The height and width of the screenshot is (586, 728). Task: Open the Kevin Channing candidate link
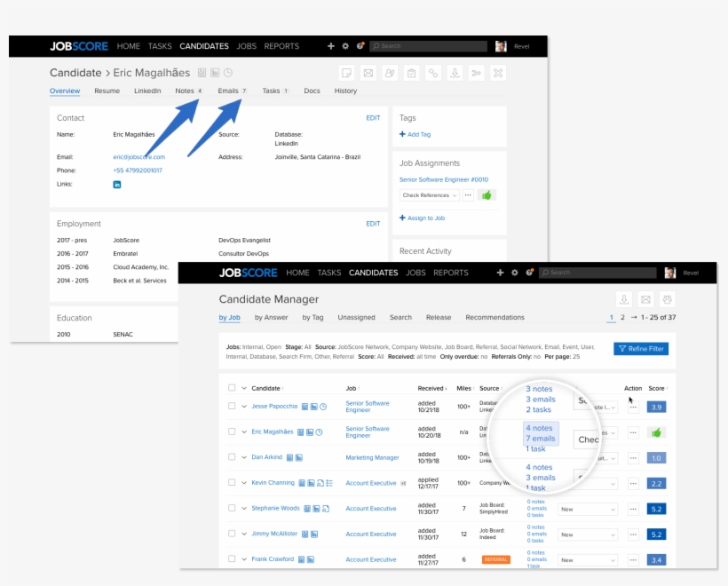point(273,483)
